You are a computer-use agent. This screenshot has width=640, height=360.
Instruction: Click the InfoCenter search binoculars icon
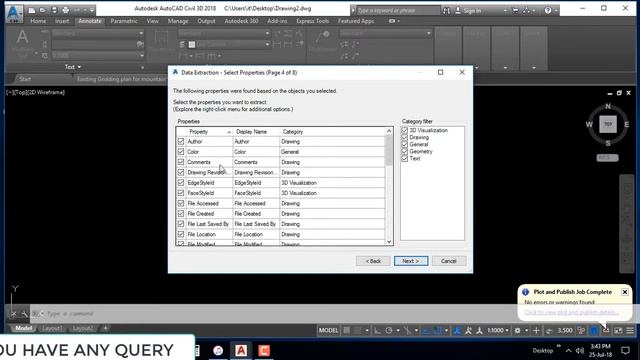[x=447, y=10]
